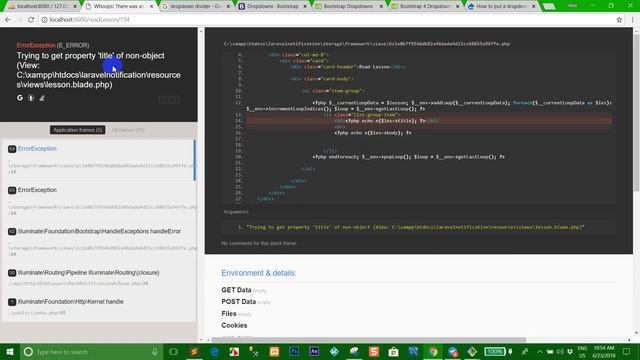640x360 pixels.
Task: Click the Cookies label
Action: point(234,325)
